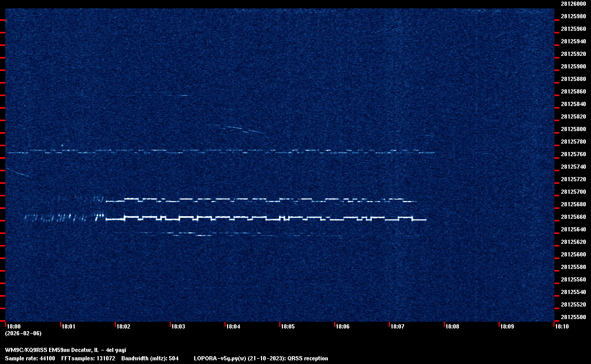Click the 18:02 time tick label
The image size is (591, 364).
click(x=123, y=326)
